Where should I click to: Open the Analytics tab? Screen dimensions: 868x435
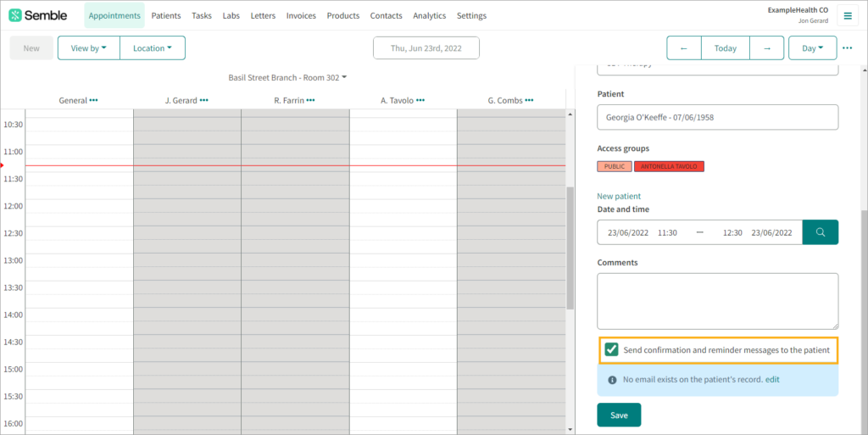pos(430,15)
